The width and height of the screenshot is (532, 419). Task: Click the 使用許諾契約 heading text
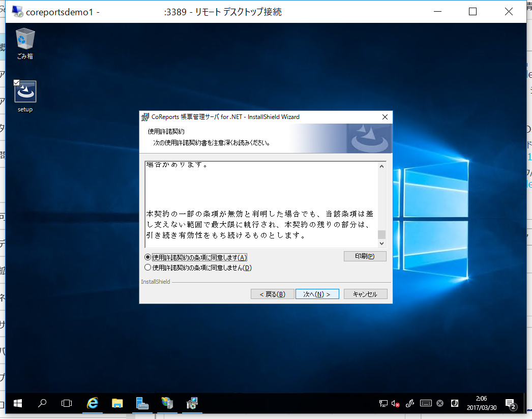(x=166, y=131)
